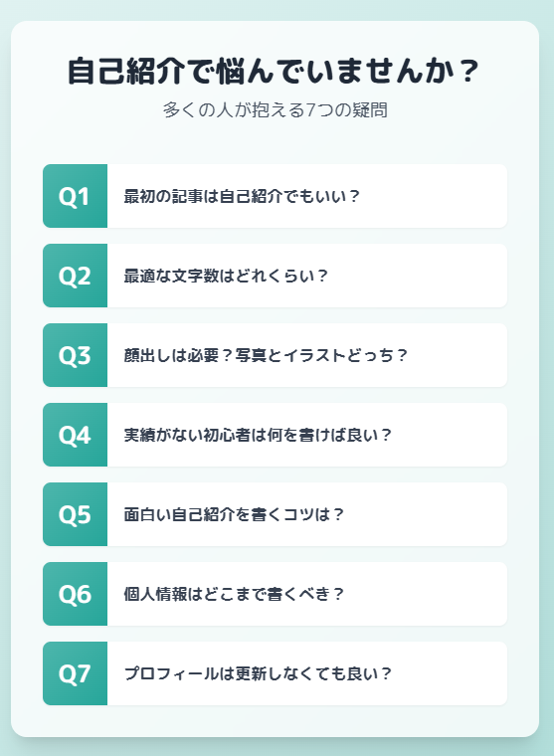Open question 最初の記事は自己紹介でもいい？

(242, 196)
